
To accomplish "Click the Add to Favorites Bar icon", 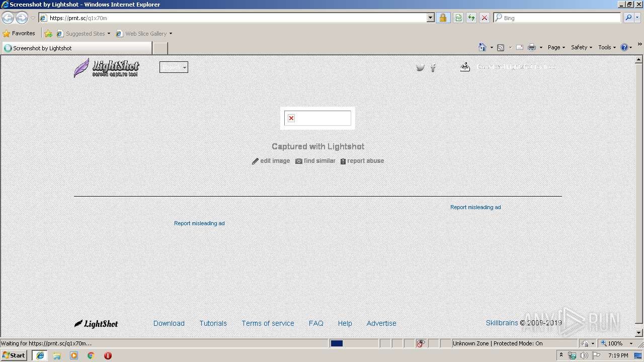I will [48, 34].
